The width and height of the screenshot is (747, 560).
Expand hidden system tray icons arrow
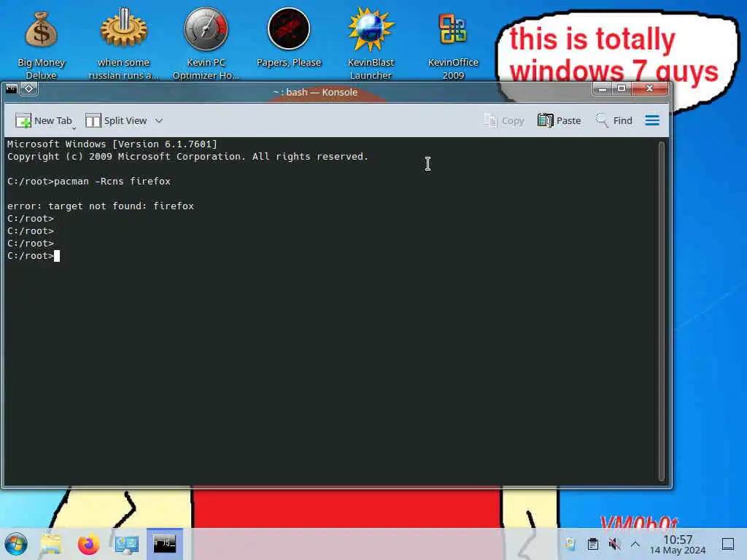pos(635,544)
